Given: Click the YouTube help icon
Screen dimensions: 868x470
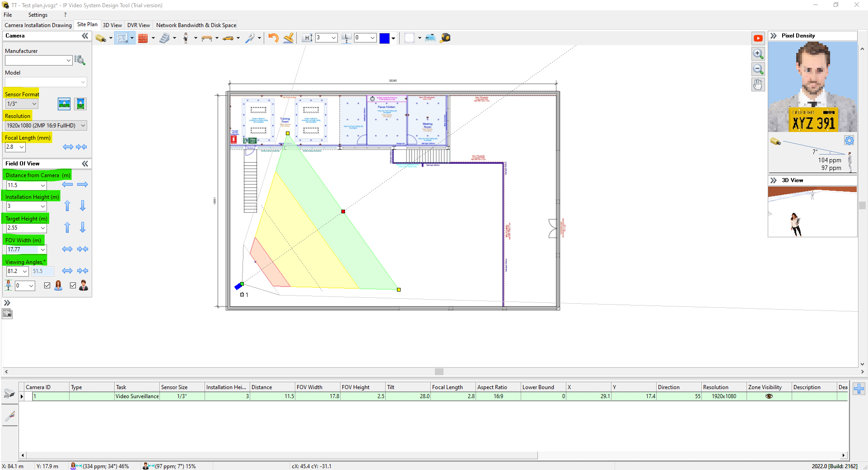Looking at the screenshot, I should coord(758,38).
